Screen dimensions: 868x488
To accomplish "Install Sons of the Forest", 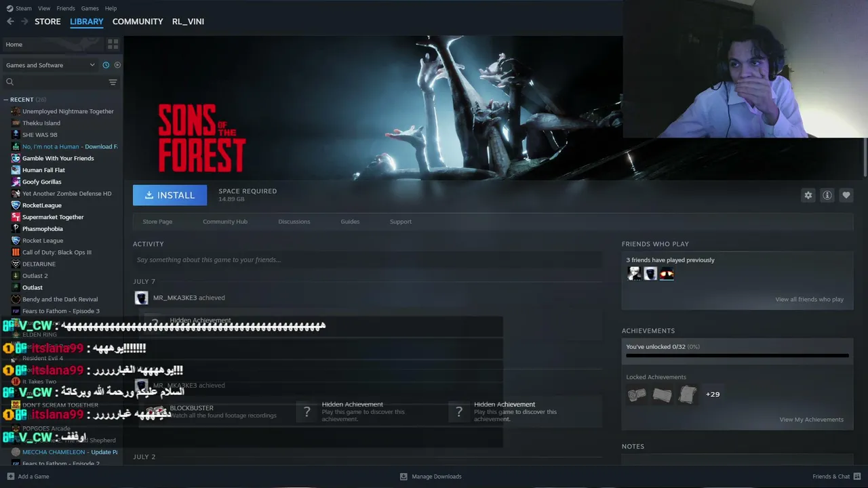I will [170, 195].
